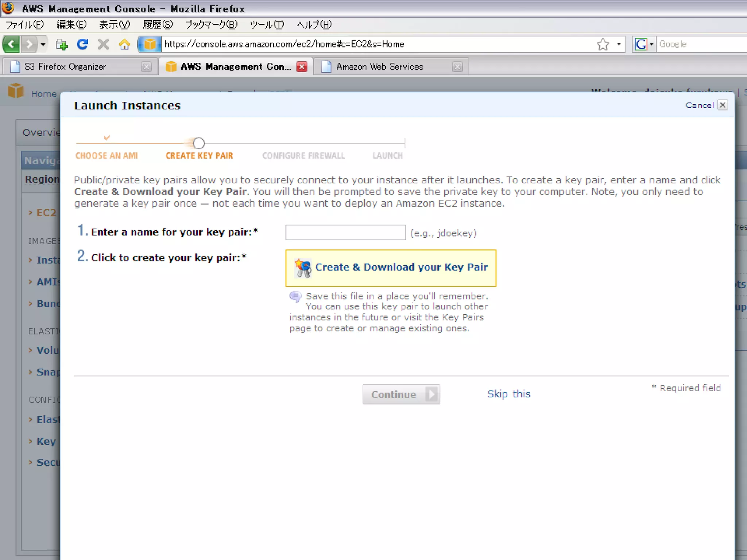
Task: Open the search engine selector dropdown arrow
Action: [x=651, y=44]
